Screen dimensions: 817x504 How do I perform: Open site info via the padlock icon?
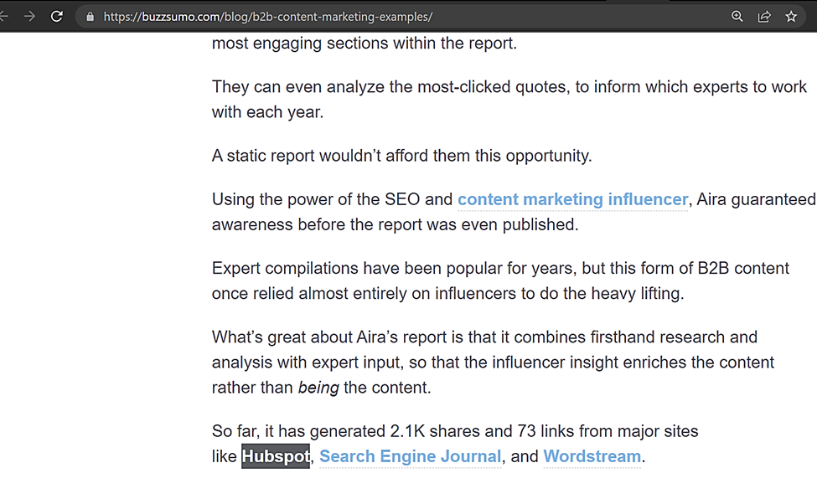tap(90, 17)
